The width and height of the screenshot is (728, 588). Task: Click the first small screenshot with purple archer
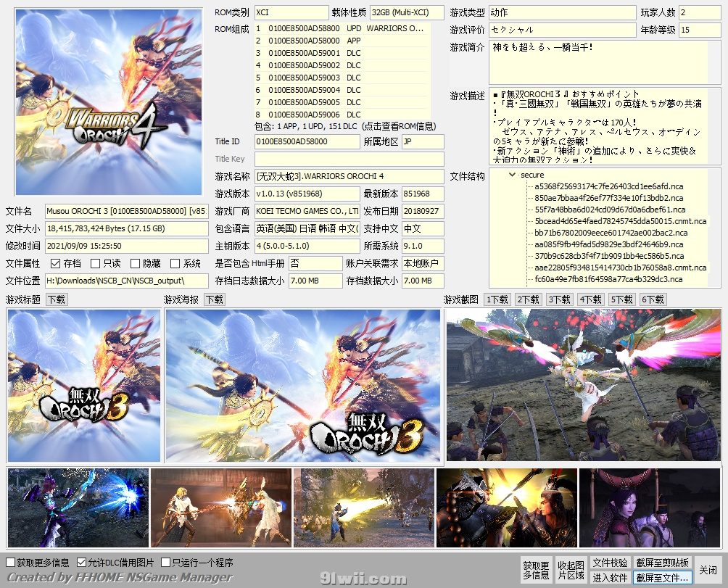tap(78, 508)
